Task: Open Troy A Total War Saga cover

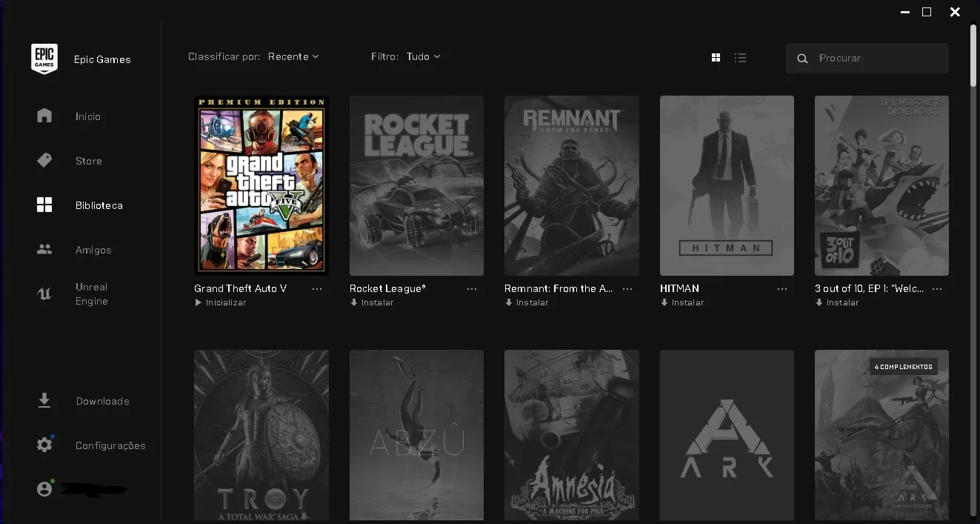Action: (x=261, y=435)
